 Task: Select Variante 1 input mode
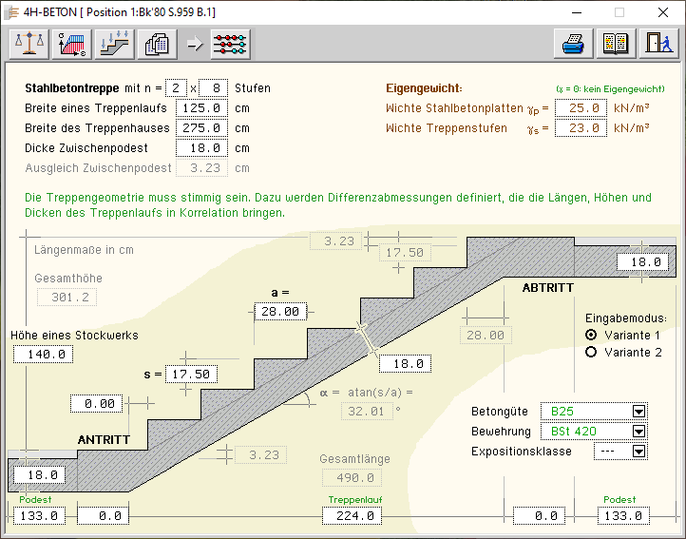point(591,335)
